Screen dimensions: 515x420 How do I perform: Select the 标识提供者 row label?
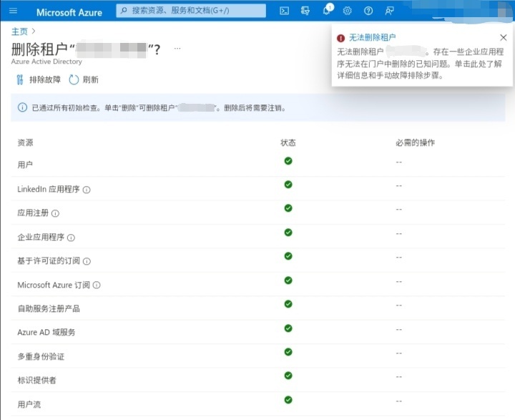[36, 380]
